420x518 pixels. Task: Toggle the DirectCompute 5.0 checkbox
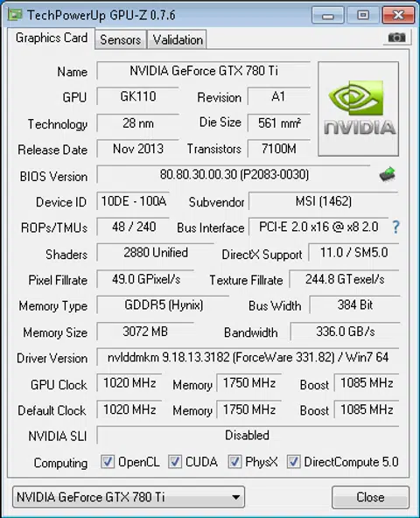point(293,461)
